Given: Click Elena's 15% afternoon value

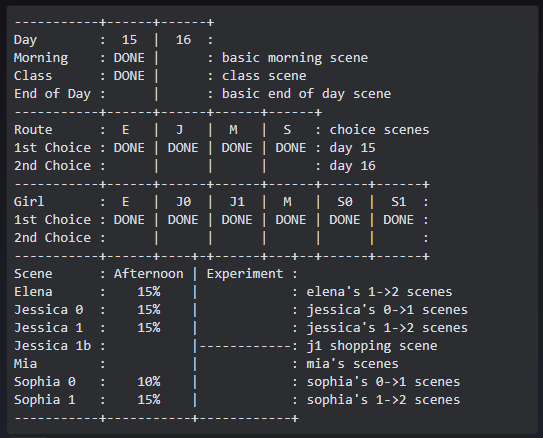Looking at the screenshot, I should coord(149,292).
